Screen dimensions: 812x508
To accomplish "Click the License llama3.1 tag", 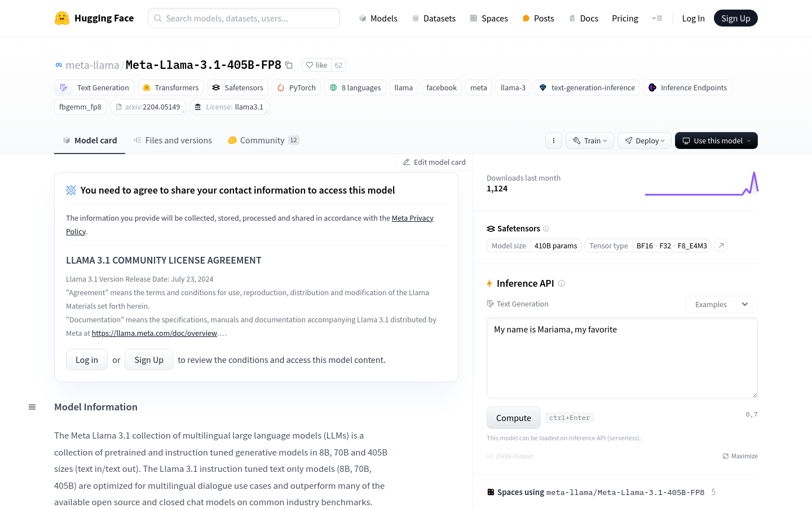I will coord(230,107).
